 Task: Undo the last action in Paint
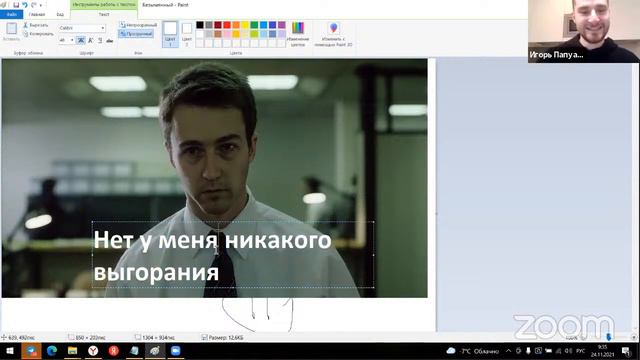(24, 5)
